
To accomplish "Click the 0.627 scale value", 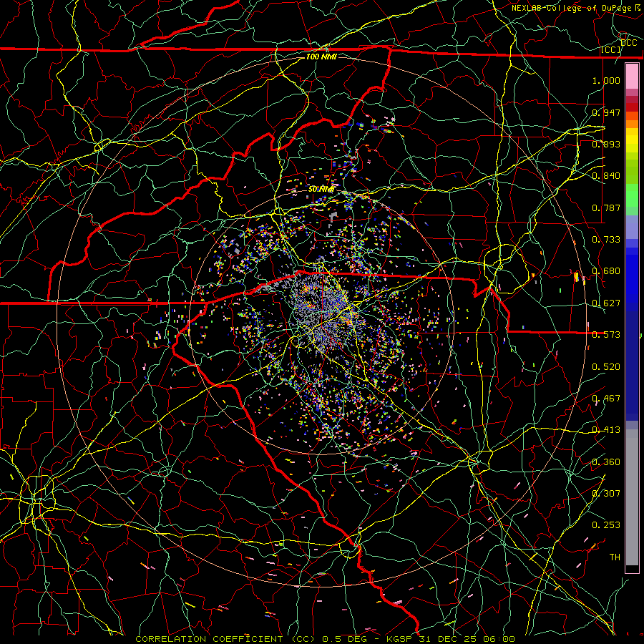I will point(606,303).
